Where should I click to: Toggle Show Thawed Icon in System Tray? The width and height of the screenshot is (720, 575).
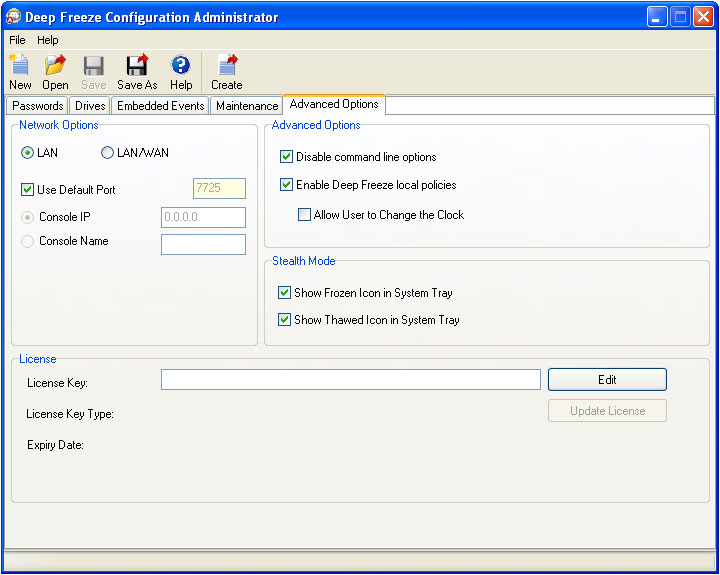tap(284, 319)
